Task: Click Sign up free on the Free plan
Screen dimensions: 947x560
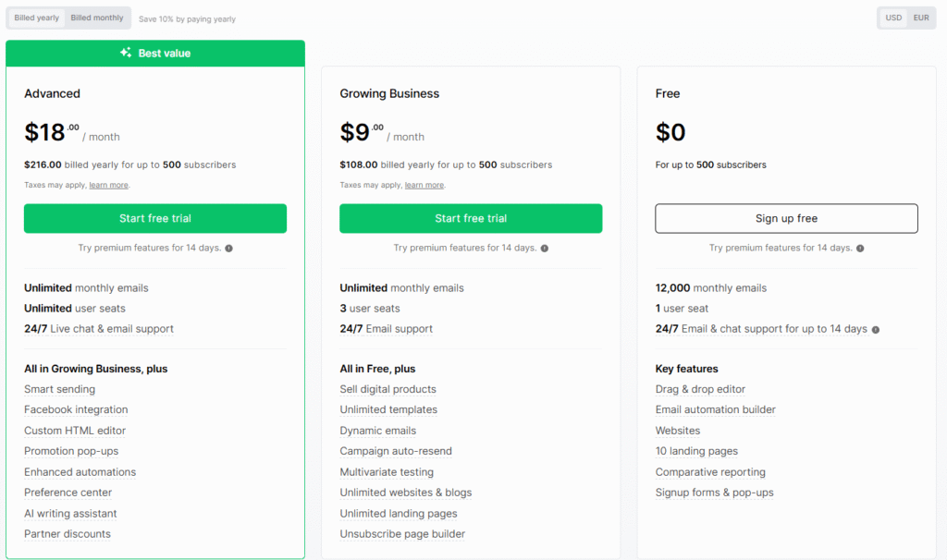Action: click(786, 218)
